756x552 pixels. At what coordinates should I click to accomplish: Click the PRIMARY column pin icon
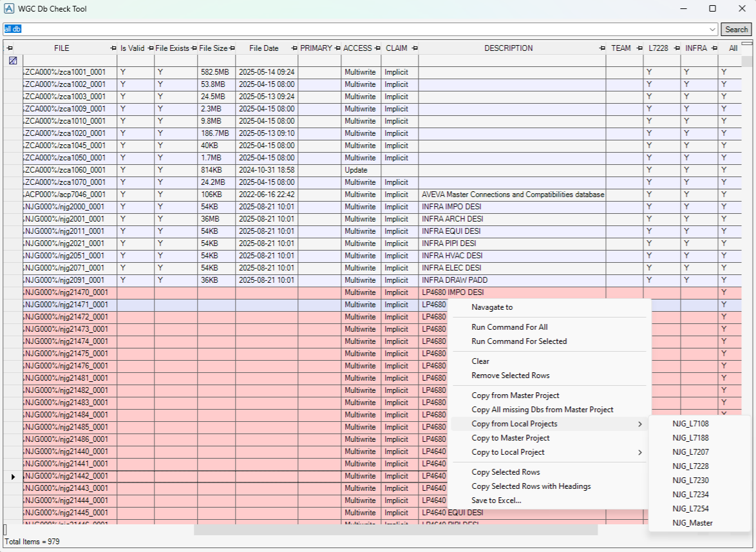click(337, 48)
